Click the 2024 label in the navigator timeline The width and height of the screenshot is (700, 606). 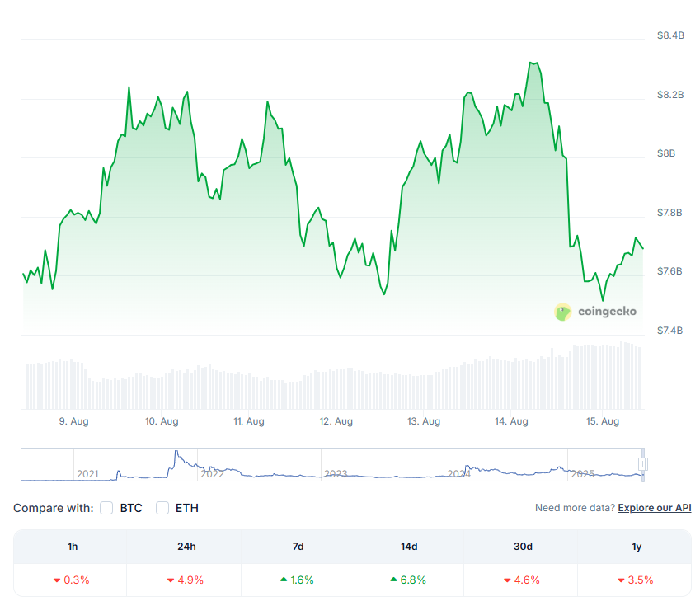pos(458,474)
